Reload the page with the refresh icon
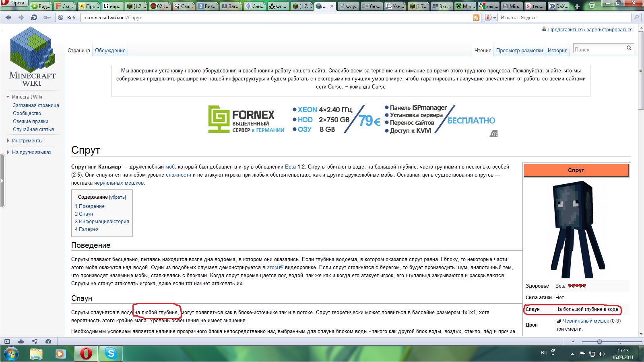This screenshot has height=362, width=644. pyautogui.click(x=34, y=17)
